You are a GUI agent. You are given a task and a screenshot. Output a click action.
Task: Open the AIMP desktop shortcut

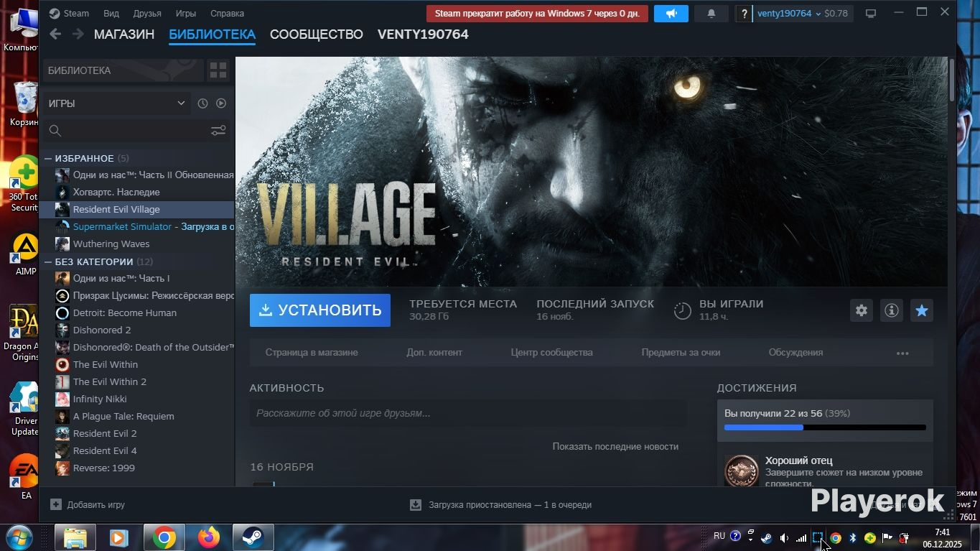pos(26,254)
